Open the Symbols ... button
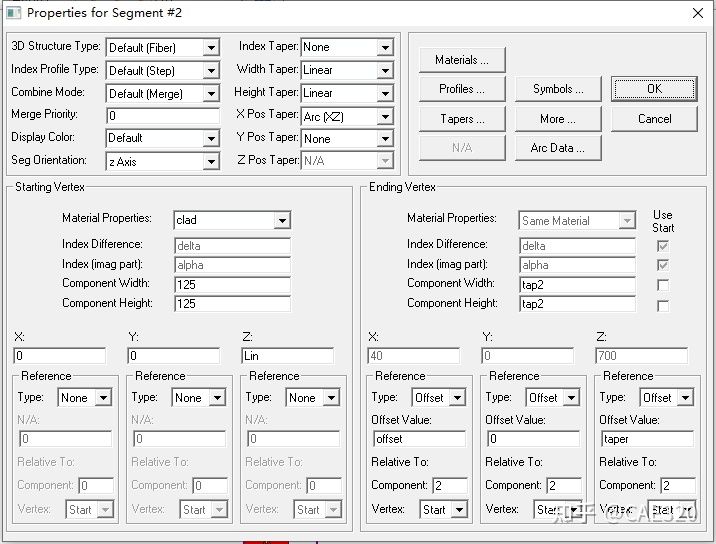This screenshot has height=544, width=716. (558, 89)
